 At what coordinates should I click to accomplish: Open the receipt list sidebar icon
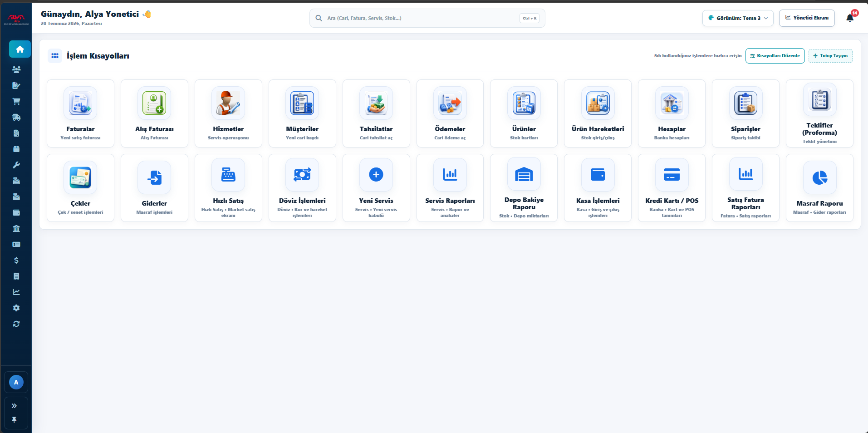click(16, 276)
